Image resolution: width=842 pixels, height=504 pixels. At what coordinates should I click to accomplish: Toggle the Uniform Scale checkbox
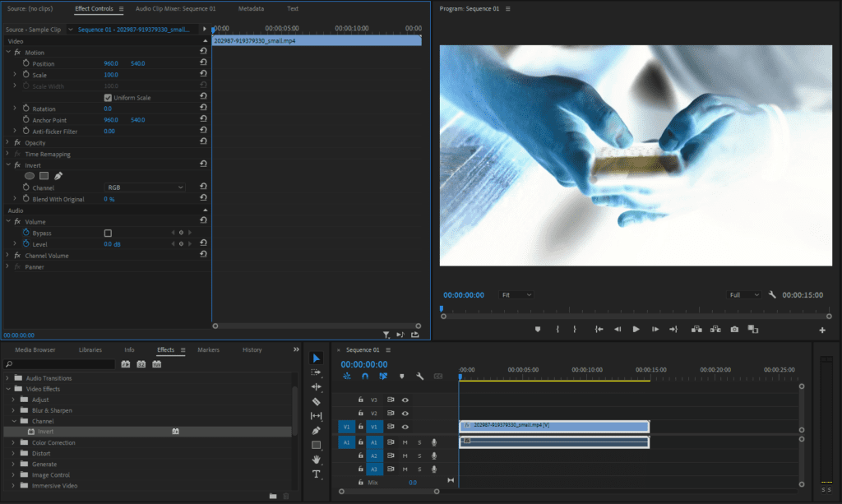pyautogui.click(x=108, y=98)
